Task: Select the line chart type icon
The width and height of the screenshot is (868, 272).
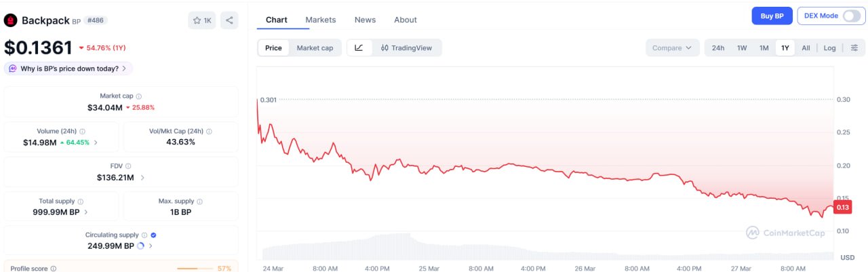Action: (x=359, y=47)
